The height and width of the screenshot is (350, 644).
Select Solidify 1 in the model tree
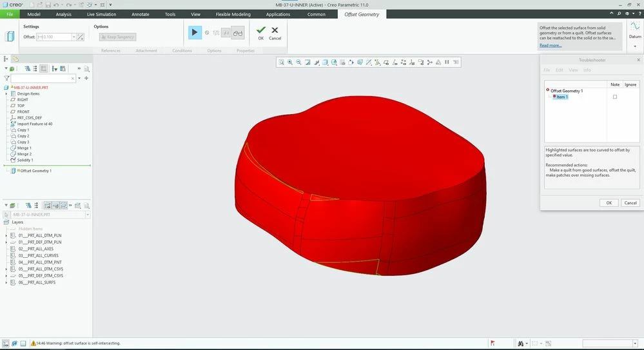[25, 160]
